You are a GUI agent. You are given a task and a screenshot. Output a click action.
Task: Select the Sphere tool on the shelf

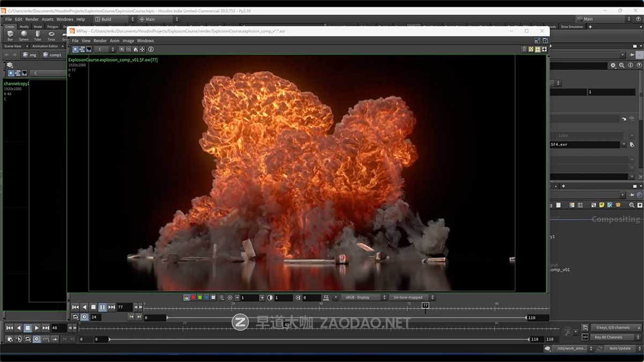[x=24, y=33]
